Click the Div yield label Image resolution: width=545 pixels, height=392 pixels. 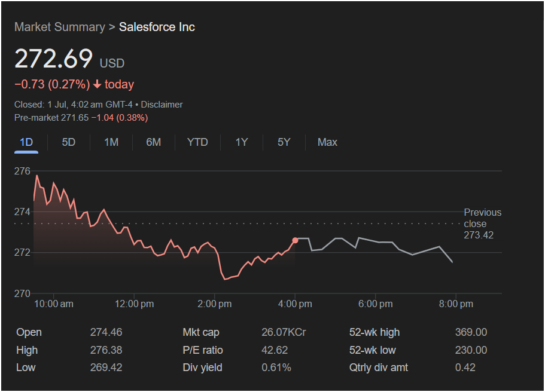202,367
